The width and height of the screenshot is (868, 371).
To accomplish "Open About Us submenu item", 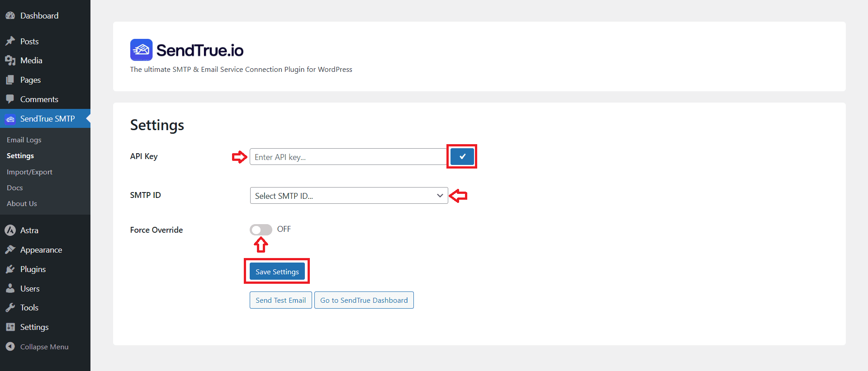I will pos(22,204).
